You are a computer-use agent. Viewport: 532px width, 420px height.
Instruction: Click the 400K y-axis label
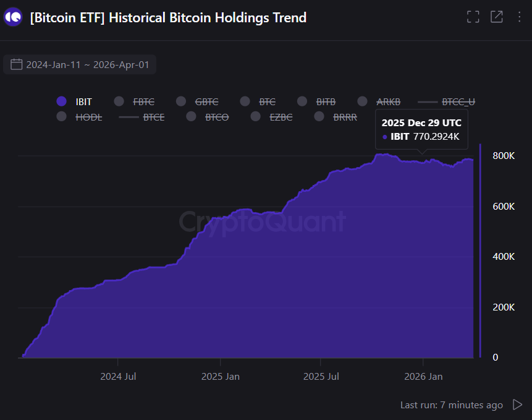(504, 256)
